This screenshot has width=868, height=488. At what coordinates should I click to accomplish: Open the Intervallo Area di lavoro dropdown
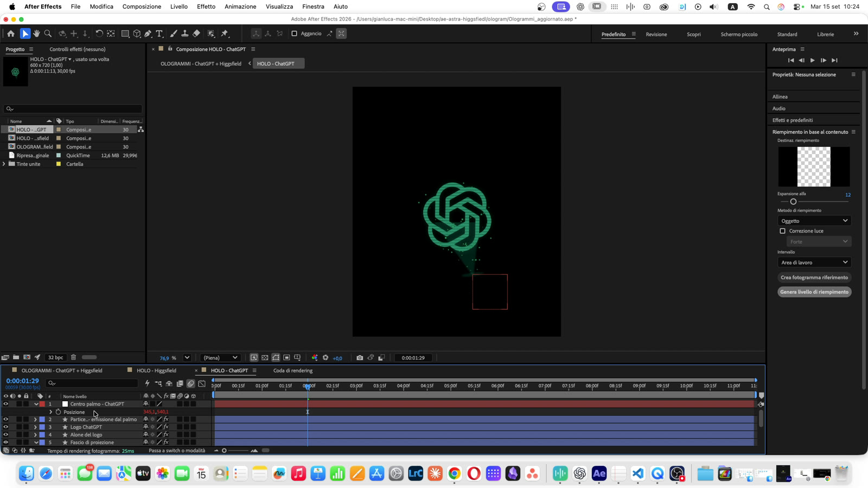pos(814,262)
